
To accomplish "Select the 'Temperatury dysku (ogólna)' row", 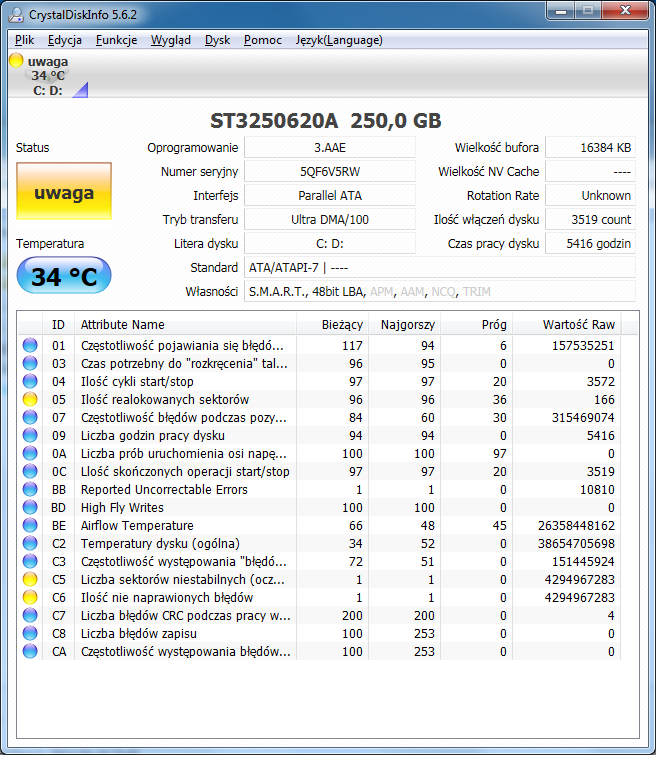I will point(320,544).
